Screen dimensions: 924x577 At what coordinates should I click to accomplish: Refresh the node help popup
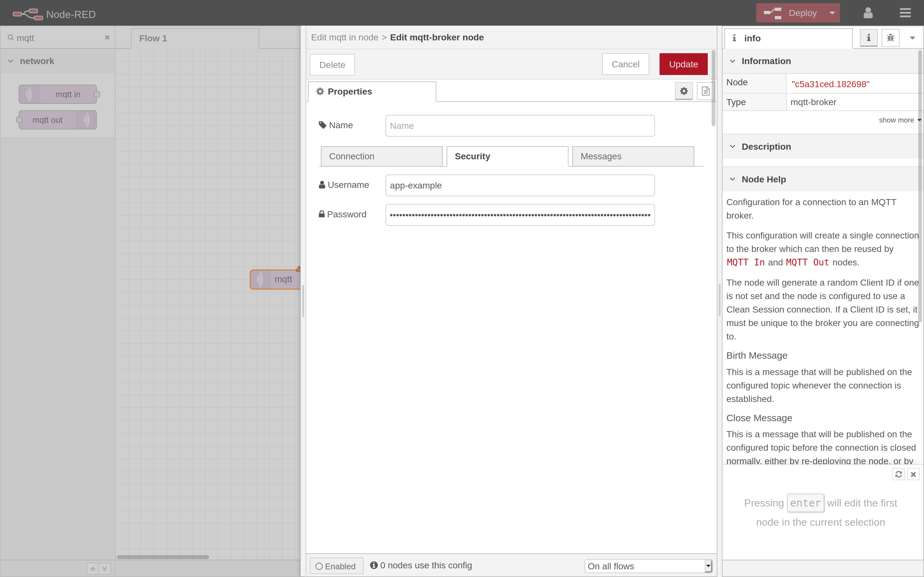click(898, 474)
